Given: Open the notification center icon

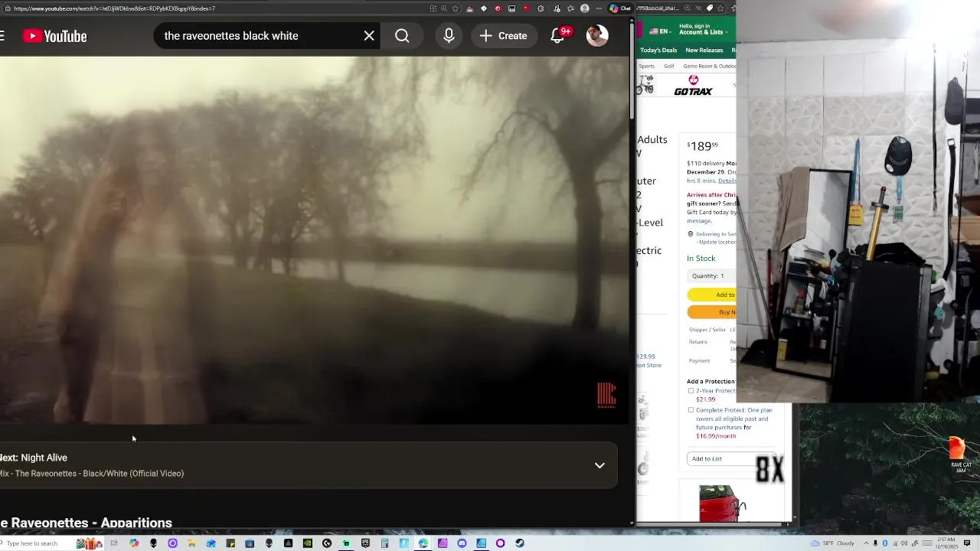Looking at the screenshot, I should click(x=968, y=543).
